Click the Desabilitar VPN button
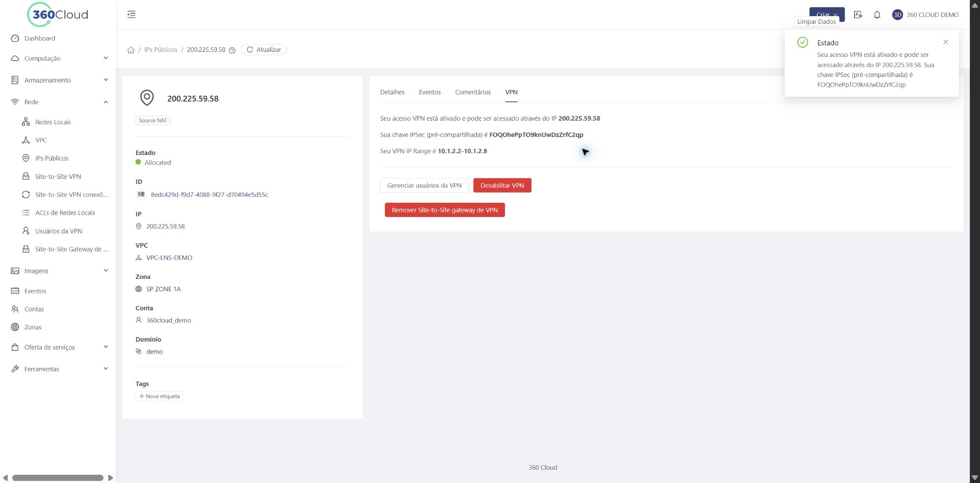This screenshot has height=483, width=980. pos(502,185)
